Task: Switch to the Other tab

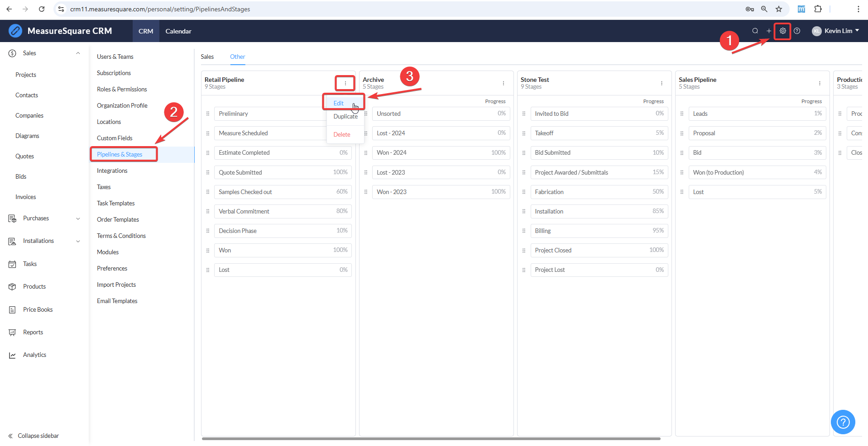Action: [237, 57]
